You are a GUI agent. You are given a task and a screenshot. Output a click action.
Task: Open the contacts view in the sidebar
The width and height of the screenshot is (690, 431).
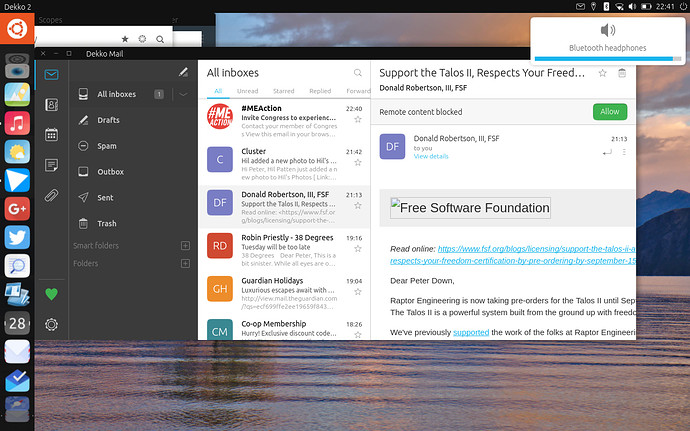(51, 104)
